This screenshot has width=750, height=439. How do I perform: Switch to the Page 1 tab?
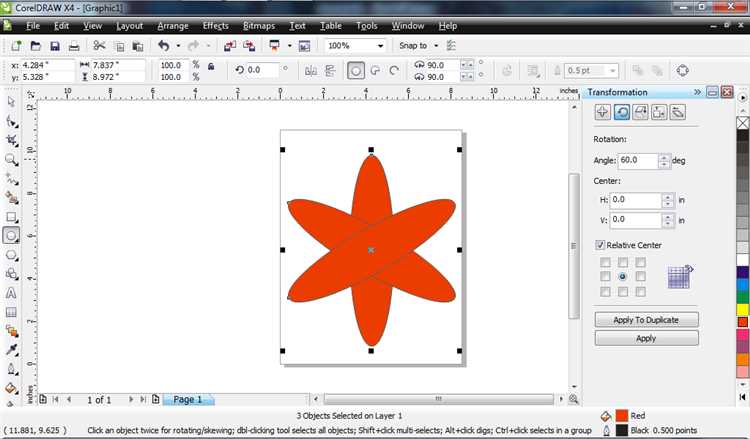[x=188, y=399]
